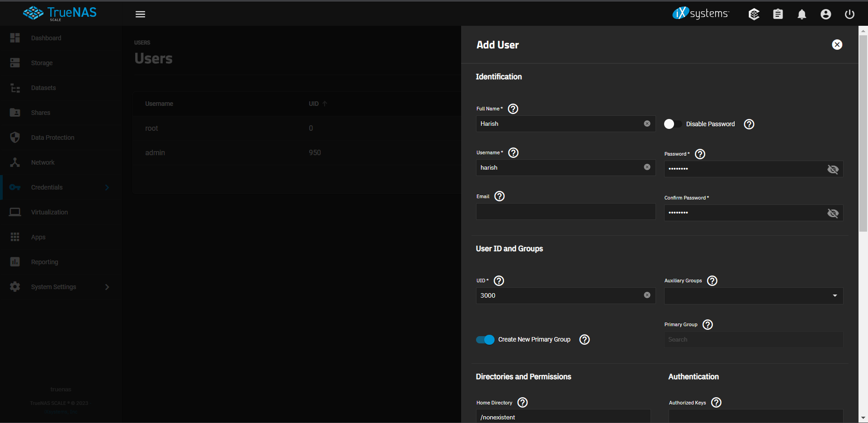
Task: Show the Password field contents
Action: 833,169
